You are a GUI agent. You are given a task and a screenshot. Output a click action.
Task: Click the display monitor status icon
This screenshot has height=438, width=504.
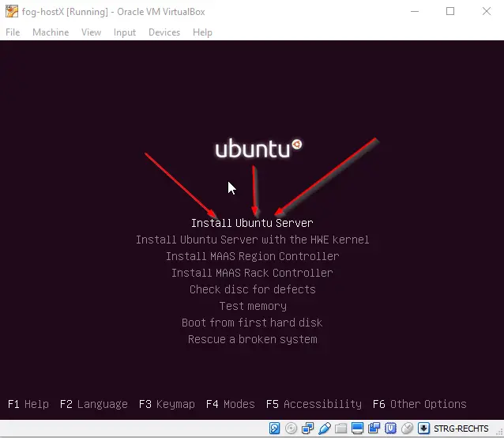[357, 428]
